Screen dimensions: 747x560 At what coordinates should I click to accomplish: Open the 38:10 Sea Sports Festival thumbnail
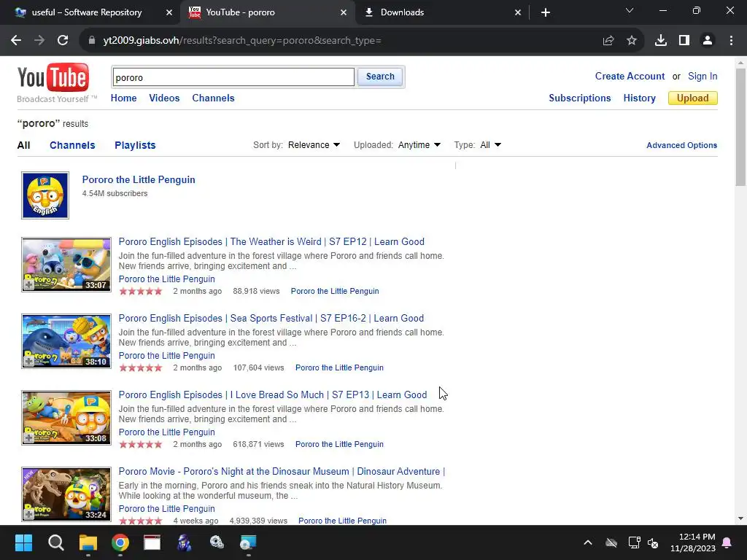(66, 341)
